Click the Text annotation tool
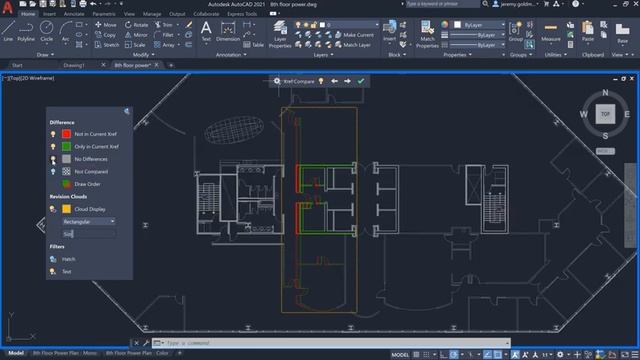 [206, 31]
